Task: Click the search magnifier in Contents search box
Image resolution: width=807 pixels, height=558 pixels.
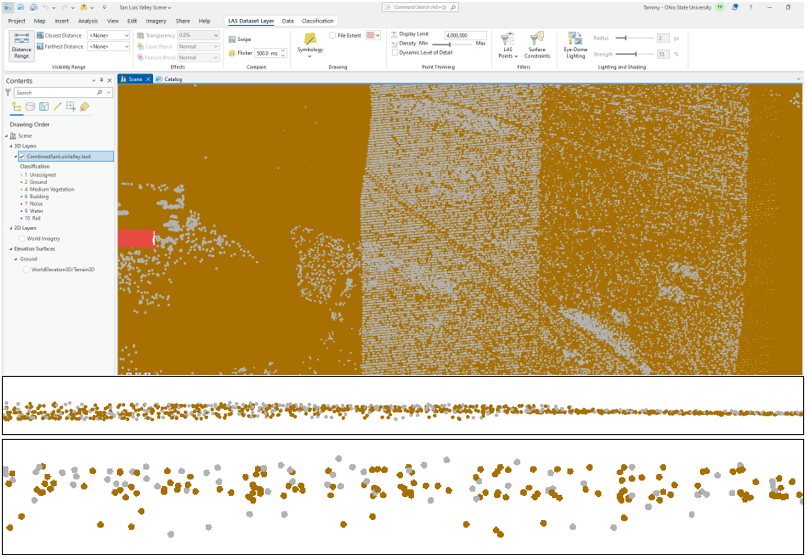Action: click(x=99, y=92)
